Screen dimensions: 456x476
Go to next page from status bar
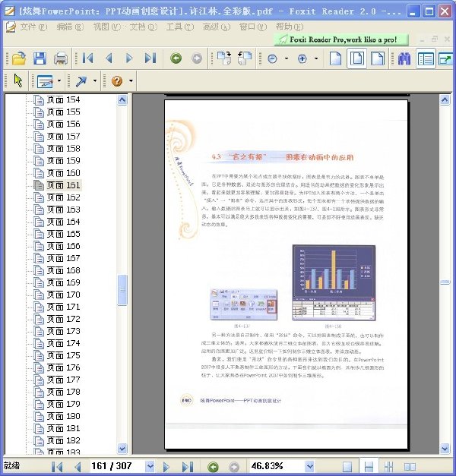click(x=166, y=467)
